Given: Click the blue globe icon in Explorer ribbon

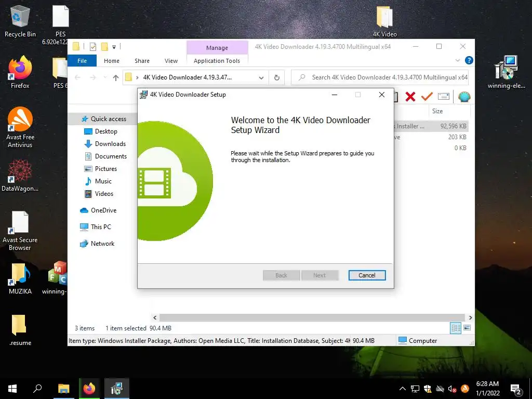Looking at the screenshot, I should click(x=464, y=97).
